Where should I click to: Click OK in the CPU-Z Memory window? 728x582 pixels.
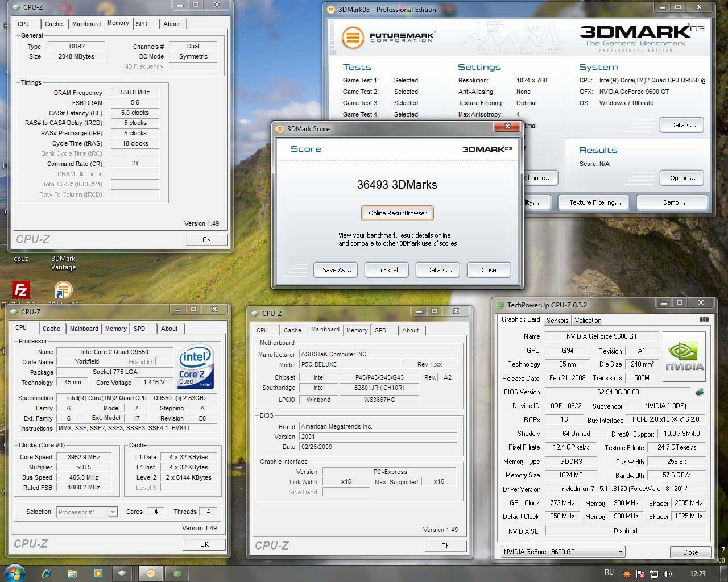pos(206,240)
